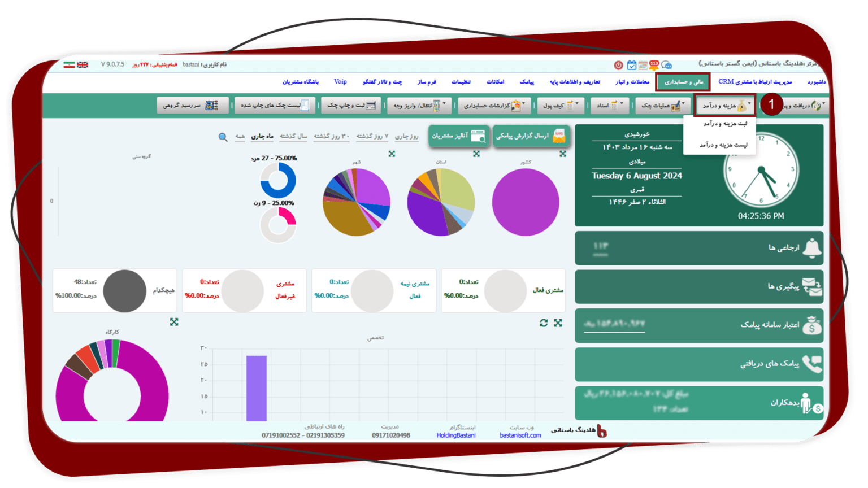
Task: Open the مالی و حسابداری tab
Action: 683,82
